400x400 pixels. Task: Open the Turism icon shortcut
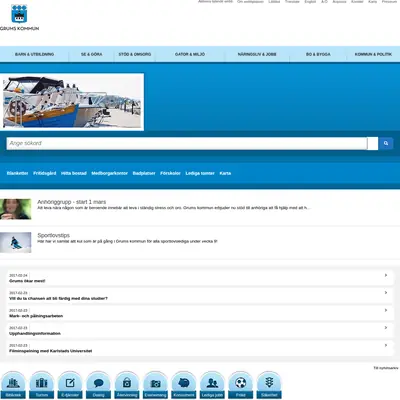click(x=42, y=385)
